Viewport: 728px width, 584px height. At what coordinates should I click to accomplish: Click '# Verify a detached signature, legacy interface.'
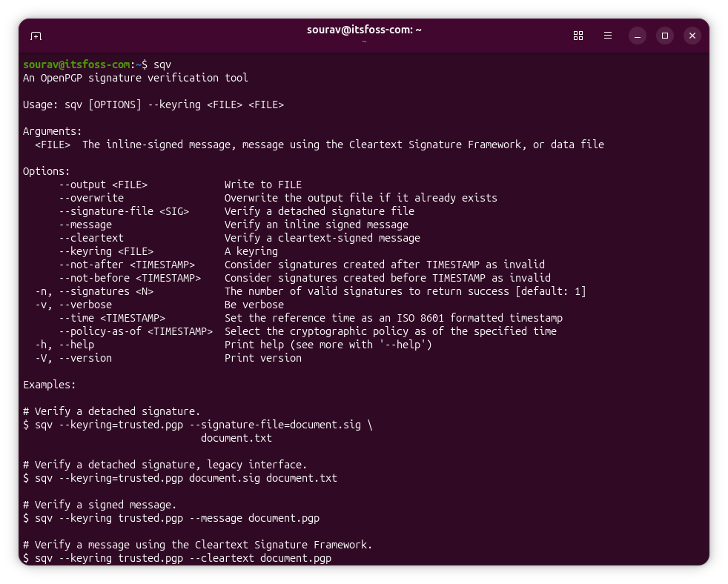tap(165, 465)
